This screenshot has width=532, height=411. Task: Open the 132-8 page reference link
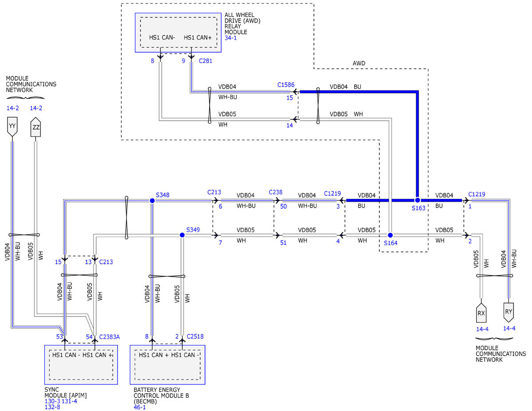52,407
